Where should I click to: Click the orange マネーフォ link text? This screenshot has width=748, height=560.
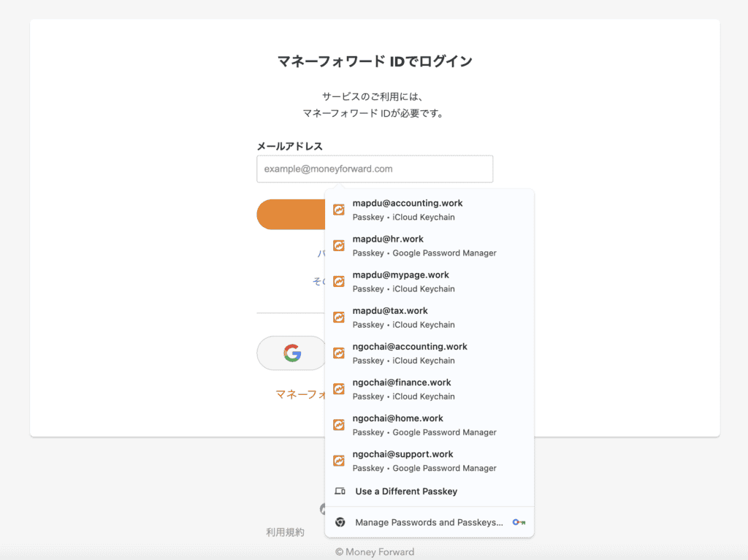300,394
